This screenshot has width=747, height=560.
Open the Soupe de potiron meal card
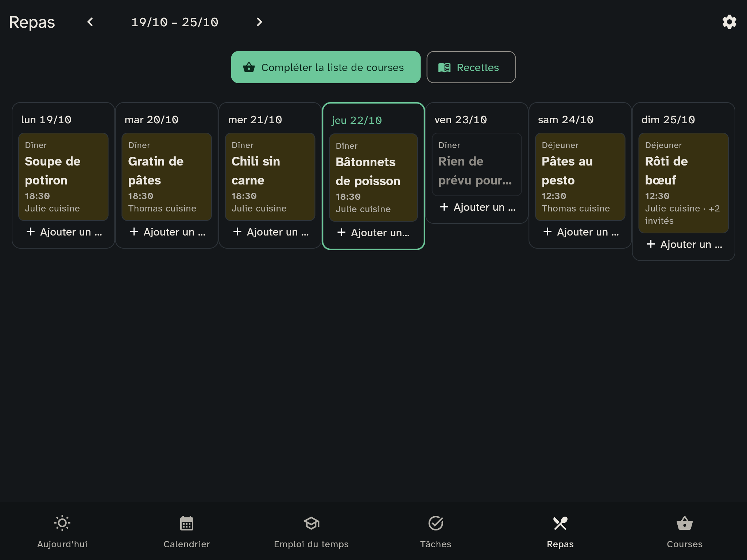(63, 177)
